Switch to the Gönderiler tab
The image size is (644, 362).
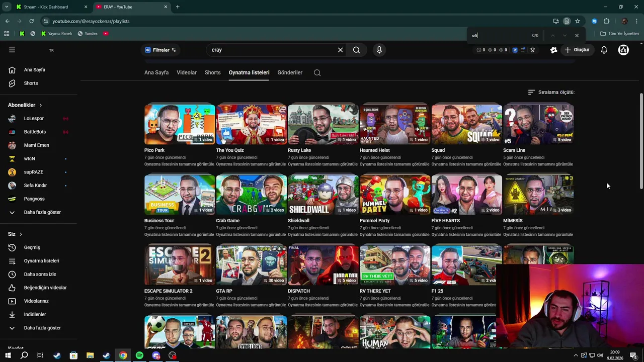[290, 72]
